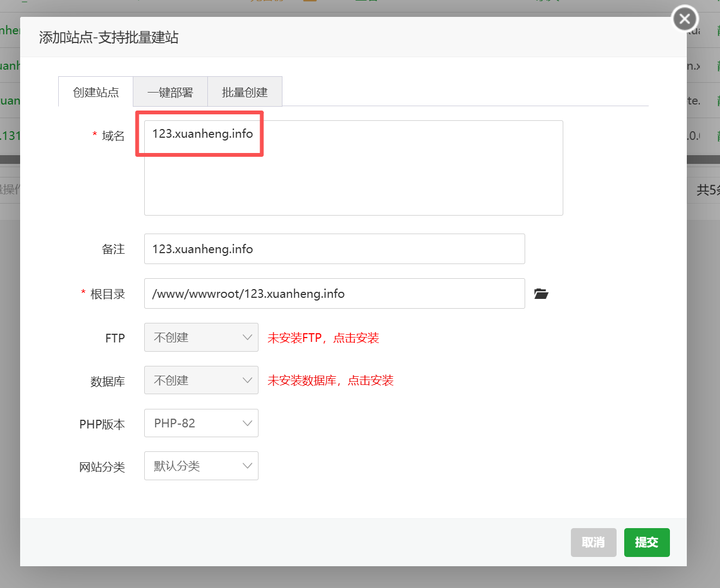Expand the FTP 不创建 dropdown
The height and width of the screenshot is (588, 720).
pyautogui.click(x=201, y=338)
